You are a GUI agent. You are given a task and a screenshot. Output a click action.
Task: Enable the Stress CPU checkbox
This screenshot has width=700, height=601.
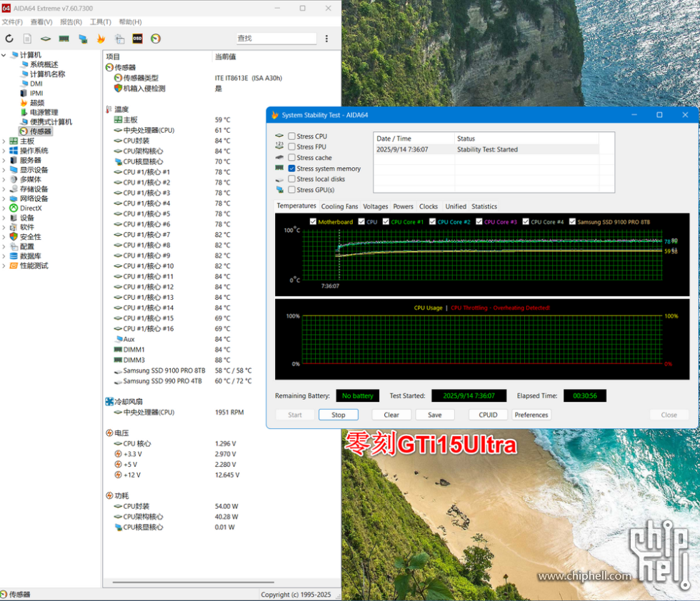pyautogui.click(x=291, y=136)
